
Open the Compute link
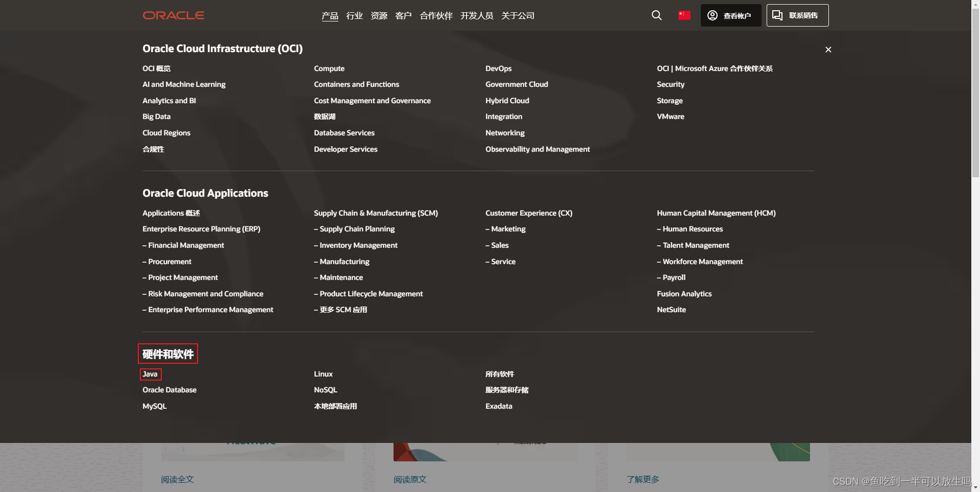click(x=329, y=68)
